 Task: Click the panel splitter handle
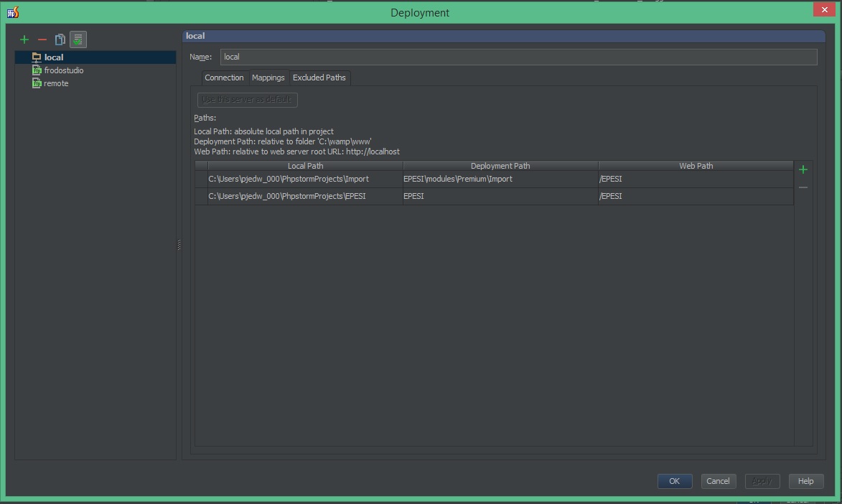pyautogui.click(x=179, y=245)
